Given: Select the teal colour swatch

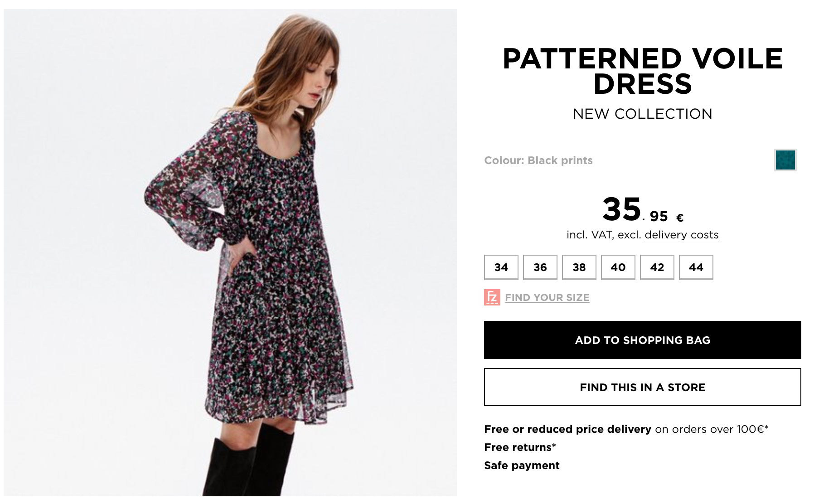Looking at the screenshot, I should tap(785, 160).
